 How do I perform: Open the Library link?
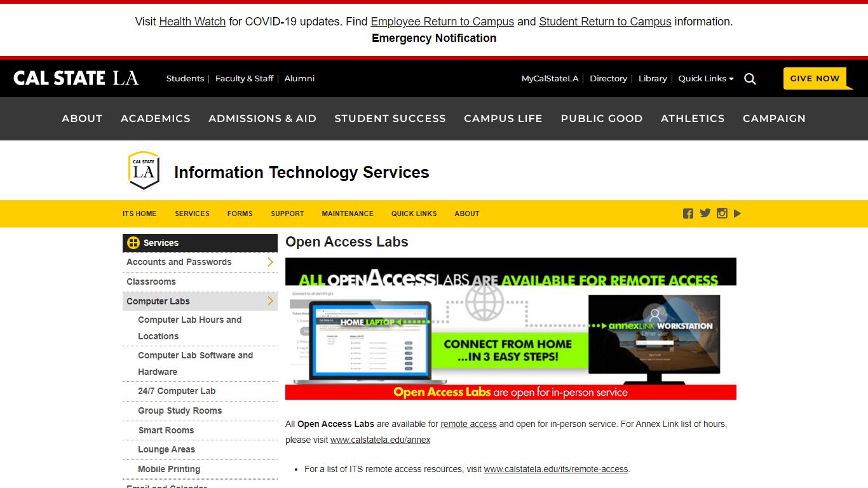pyautogui.click(x=653, y=79)
